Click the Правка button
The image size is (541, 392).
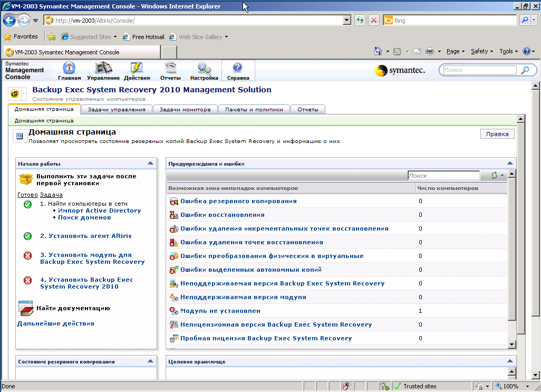[497, 134]
